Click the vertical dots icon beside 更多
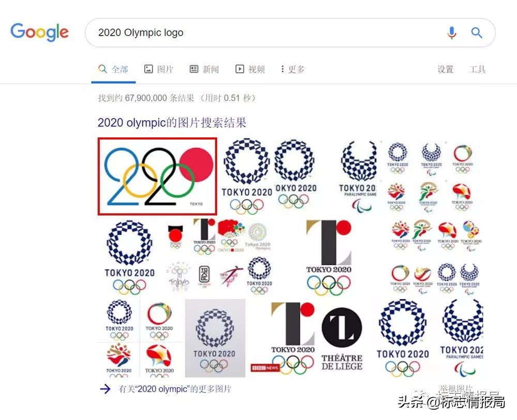Image resolution: width=517 pixels, height=420 pixels. 282,69
